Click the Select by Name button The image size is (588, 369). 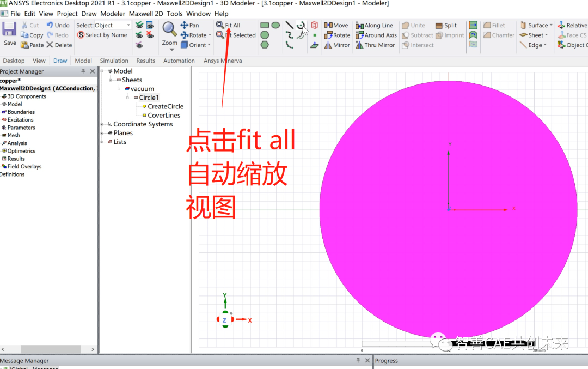pos(102,35)
